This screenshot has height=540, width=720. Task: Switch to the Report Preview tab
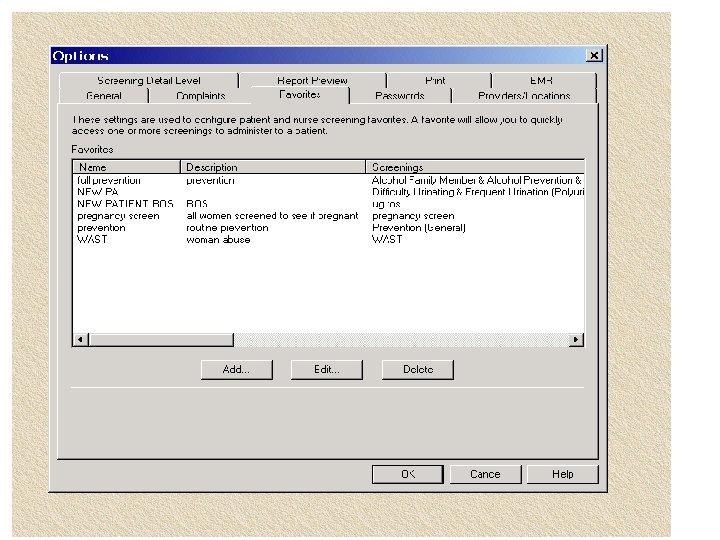coord(312,80)
